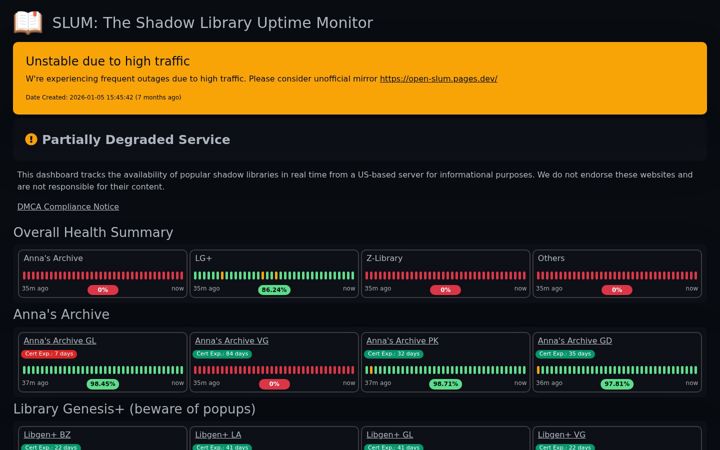Open the Anna's Archive PK link
The height and width of the screenshot is (450, 720).
[402, 341]
